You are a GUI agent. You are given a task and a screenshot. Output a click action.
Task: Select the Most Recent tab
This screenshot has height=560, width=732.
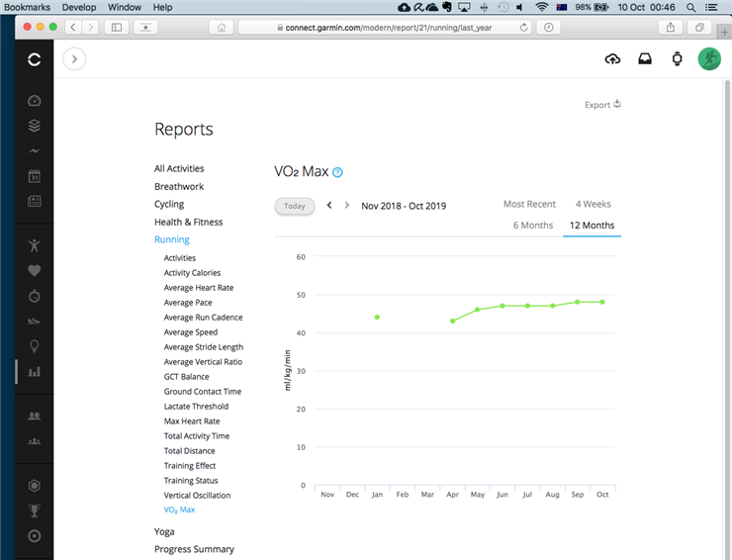[529, 205]
